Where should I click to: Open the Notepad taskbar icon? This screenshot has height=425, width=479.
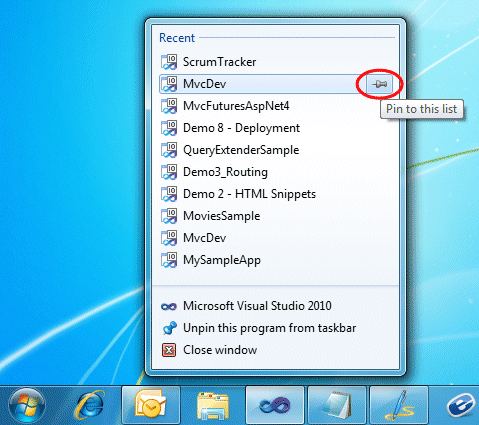point(337,405)
